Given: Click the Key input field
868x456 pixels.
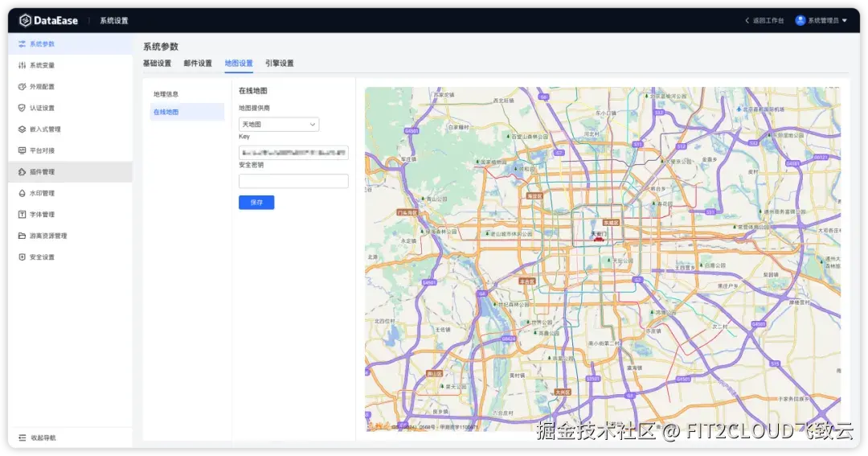Looking at the screenshot, I should pyautogui.click(x=293, y=152).
